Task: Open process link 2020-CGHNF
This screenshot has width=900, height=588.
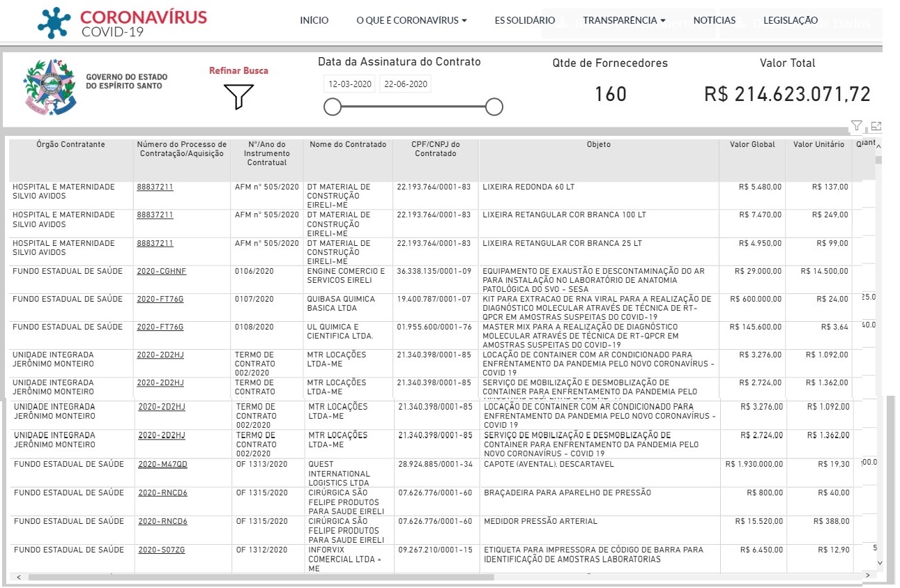Action: (161, 271)
